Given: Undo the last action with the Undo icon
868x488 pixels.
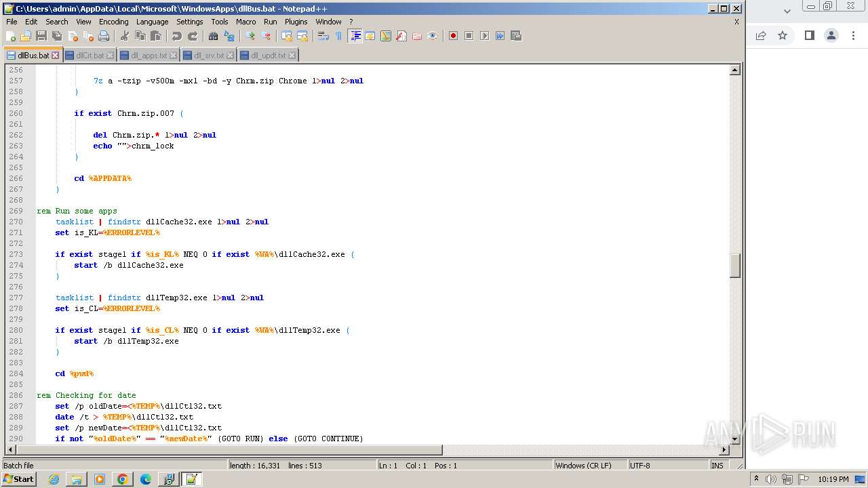Looking at the screenshot, I should 177,36.
